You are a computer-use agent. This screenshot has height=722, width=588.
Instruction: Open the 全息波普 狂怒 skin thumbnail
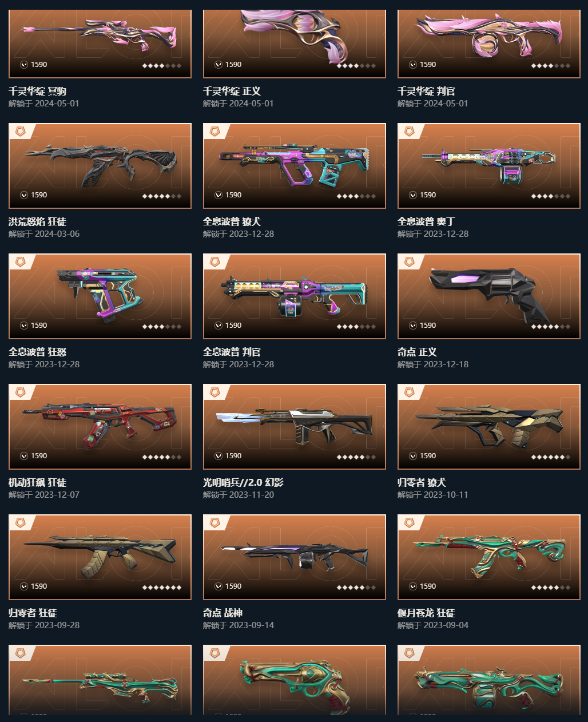click(x=100, y=296)
